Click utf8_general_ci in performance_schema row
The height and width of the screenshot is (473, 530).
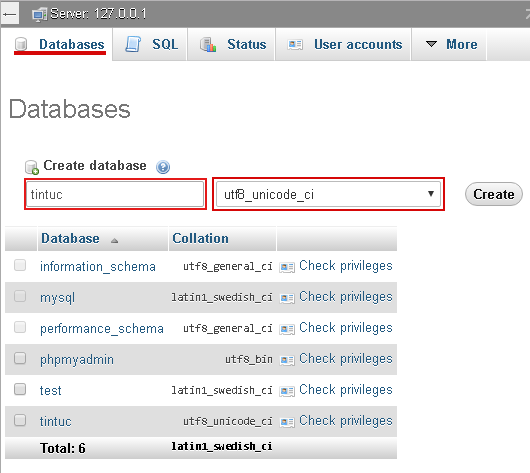[227, 328]
